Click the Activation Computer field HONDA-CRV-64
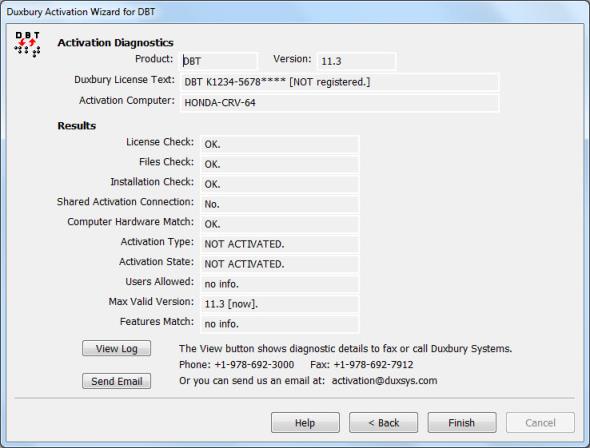590x448 pixels. pos(340,103)
